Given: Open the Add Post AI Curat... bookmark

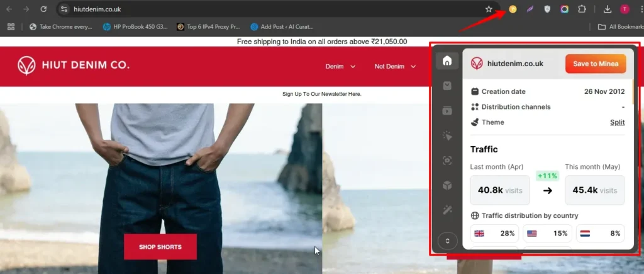Looking at the screenshot, I should pos(282,26).
